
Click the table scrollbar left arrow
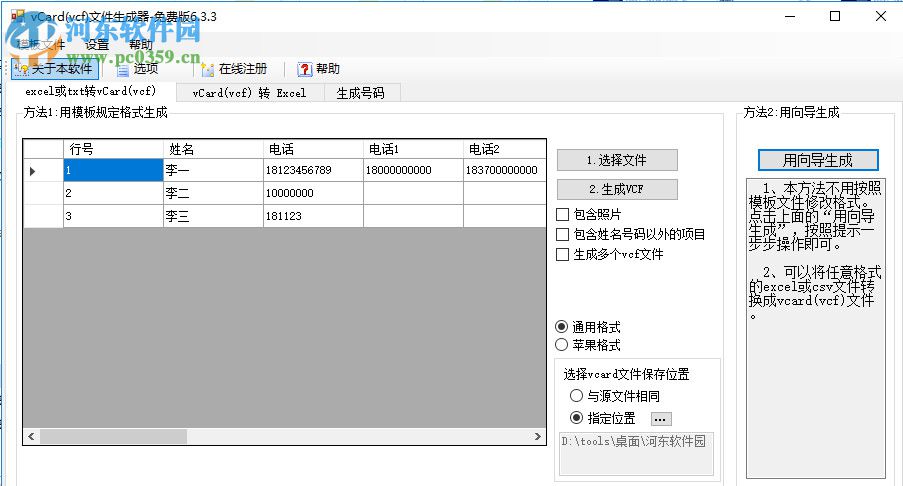[31, 436]
